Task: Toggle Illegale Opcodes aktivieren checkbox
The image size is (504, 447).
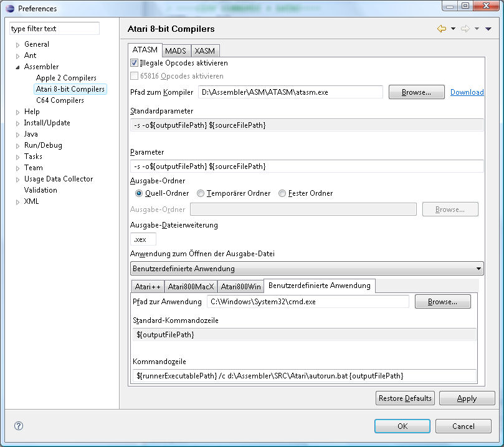Action: (x=134, y=63)
